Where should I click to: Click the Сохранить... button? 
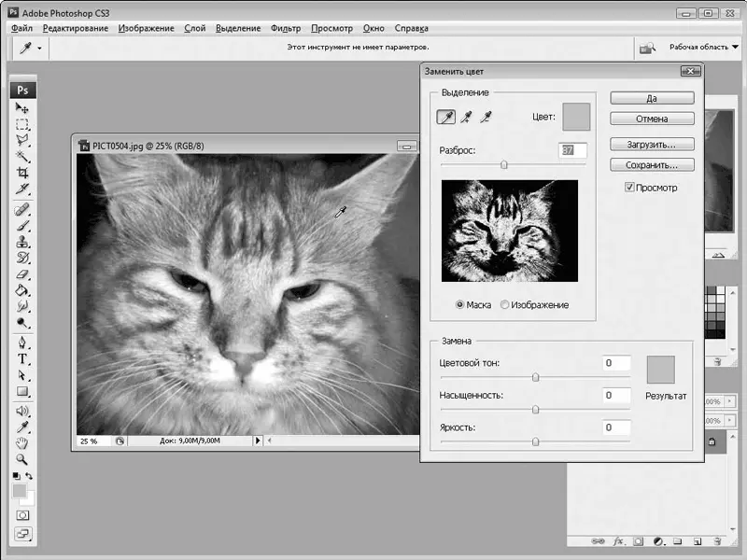[x=652, y=165]
